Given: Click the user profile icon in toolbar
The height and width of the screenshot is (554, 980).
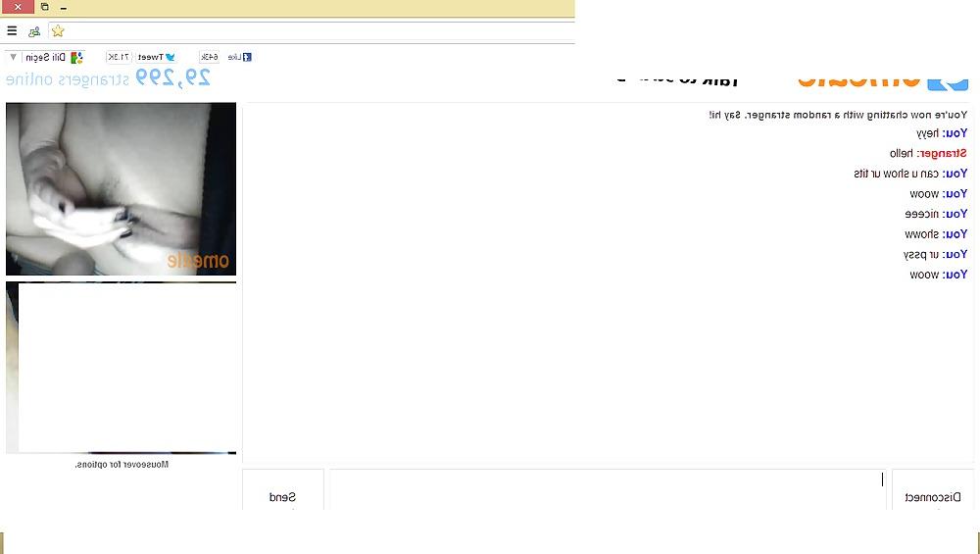Looking at the screenshot, I should [x=33, y=31].
